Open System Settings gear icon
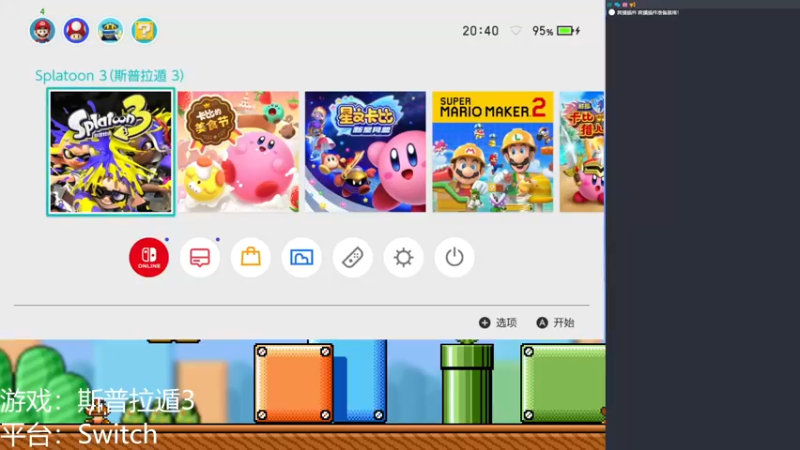The image size is (800, 450). point(403,257)
